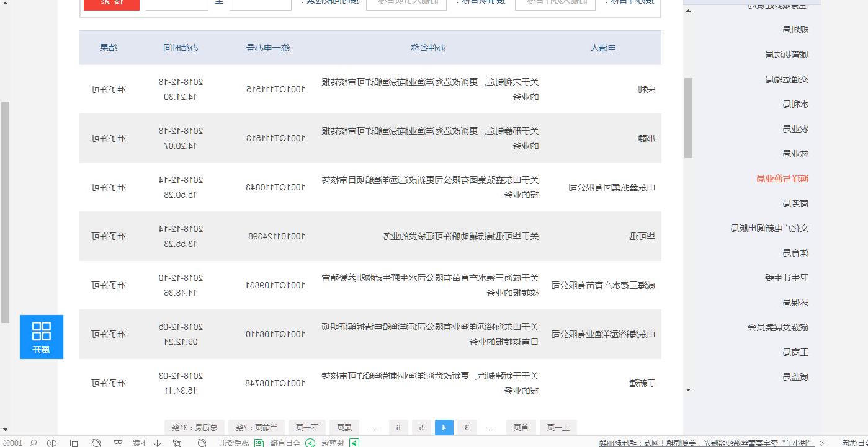Select 交通运输局 in department list
Image resolution: width=868 pixels, height=447 pixels.
pos(787,79)
